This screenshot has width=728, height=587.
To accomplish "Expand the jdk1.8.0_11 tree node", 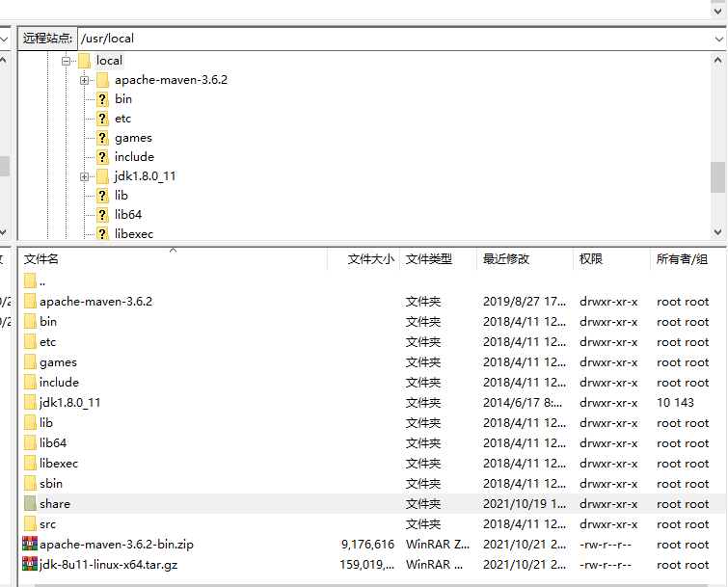I will pyautogui.click(x=85, y=176).
